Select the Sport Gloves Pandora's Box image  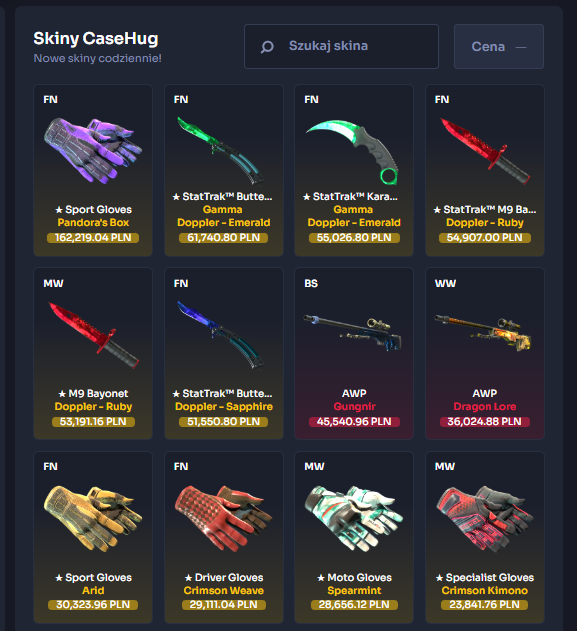coord(93,151)
